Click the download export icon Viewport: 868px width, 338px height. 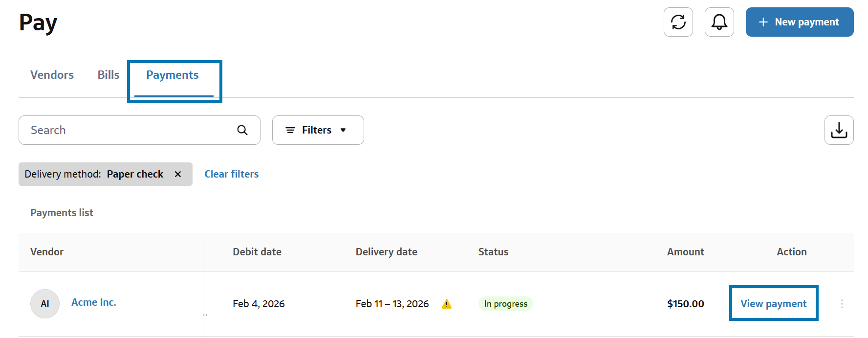tap(839, 130)
